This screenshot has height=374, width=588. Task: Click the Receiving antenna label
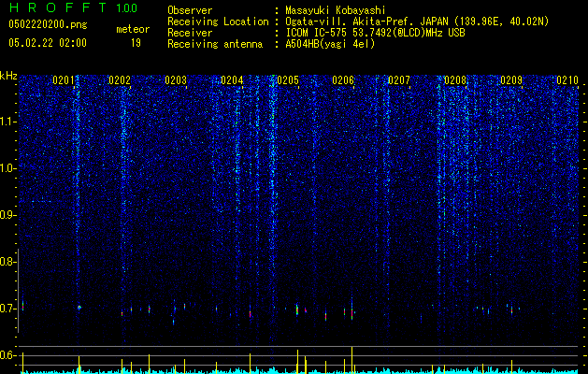(x=215, y=44)
